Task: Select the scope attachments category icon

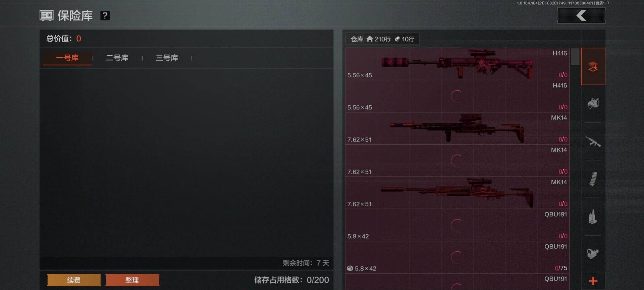Action: (x=593, y=253)
